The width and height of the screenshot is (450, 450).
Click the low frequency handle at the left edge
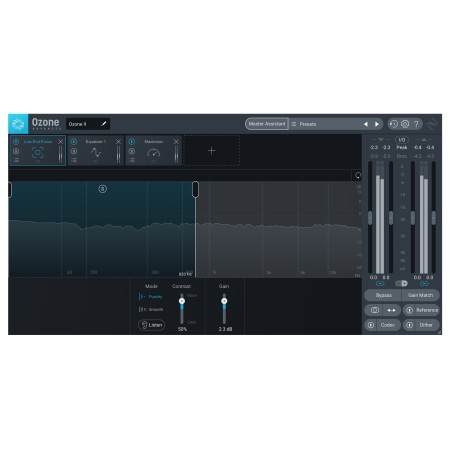[x=10, y=189]
